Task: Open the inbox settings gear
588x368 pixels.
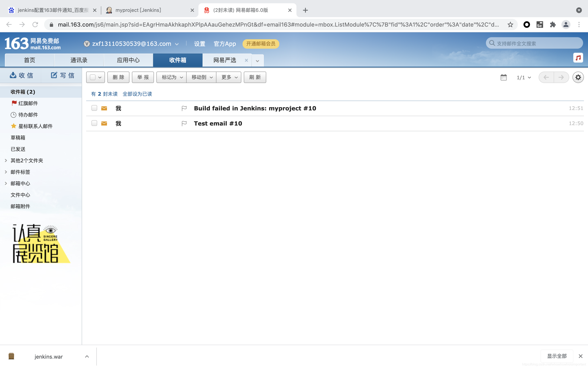Action: pos(578,77)
